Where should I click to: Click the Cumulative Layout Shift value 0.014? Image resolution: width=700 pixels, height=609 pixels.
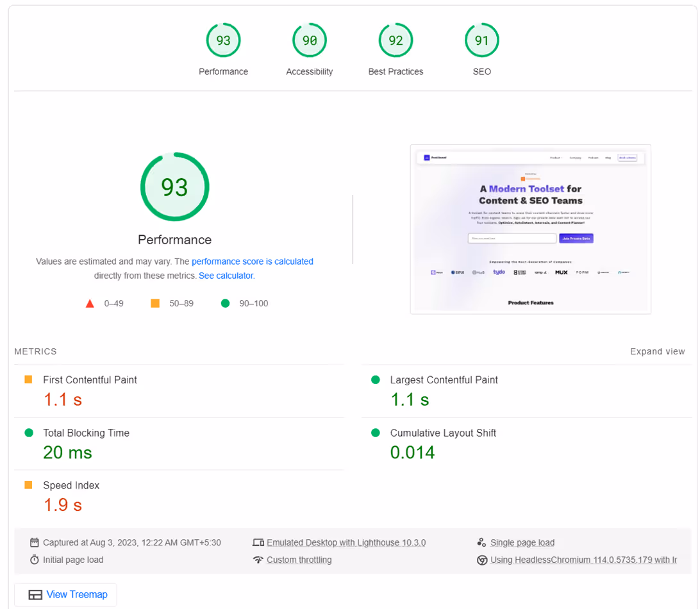tap(412, 453)
